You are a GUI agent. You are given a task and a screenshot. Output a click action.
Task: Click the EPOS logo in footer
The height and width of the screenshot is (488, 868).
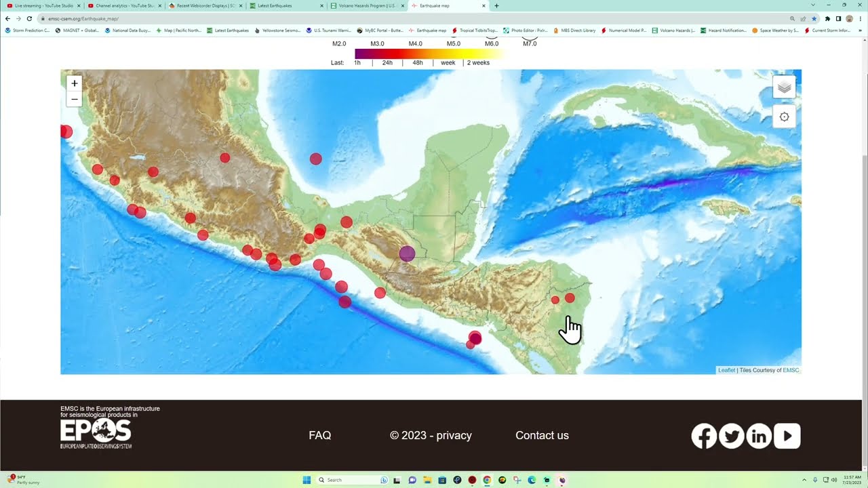(x=96, y=433)
